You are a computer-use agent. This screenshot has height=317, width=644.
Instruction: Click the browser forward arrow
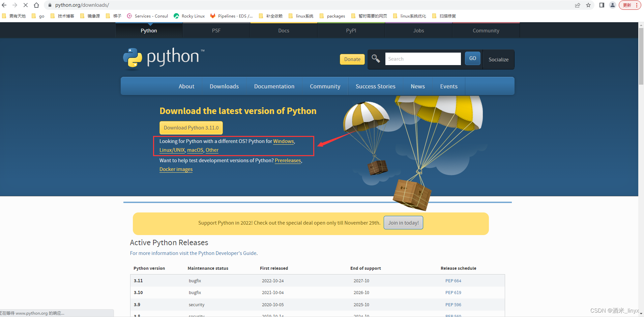point(15,5)
